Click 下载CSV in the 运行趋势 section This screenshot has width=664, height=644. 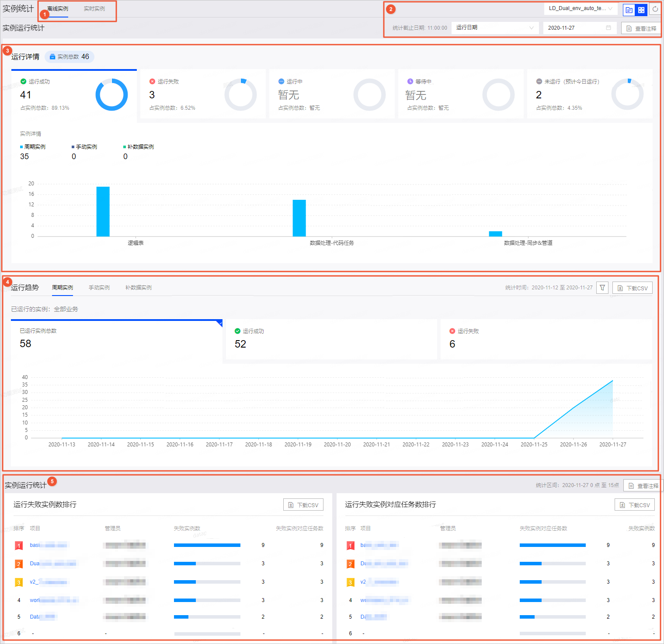click(633, 288)
